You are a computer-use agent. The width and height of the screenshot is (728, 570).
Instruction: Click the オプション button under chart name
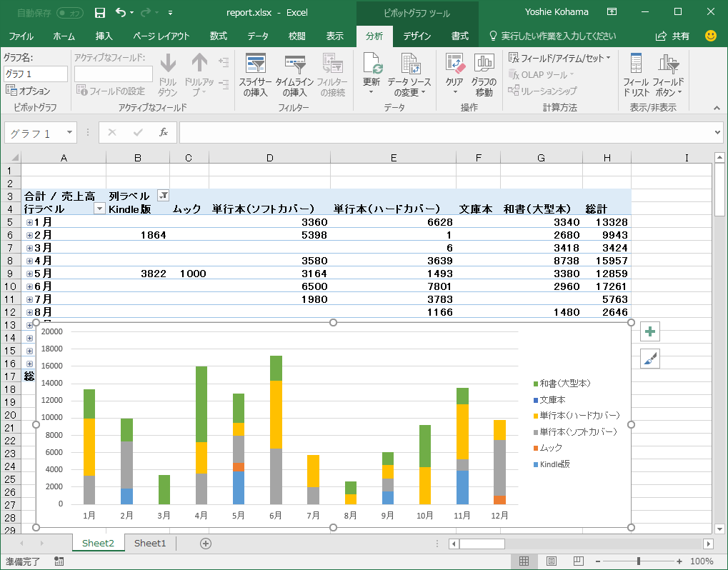pos(29,91)
